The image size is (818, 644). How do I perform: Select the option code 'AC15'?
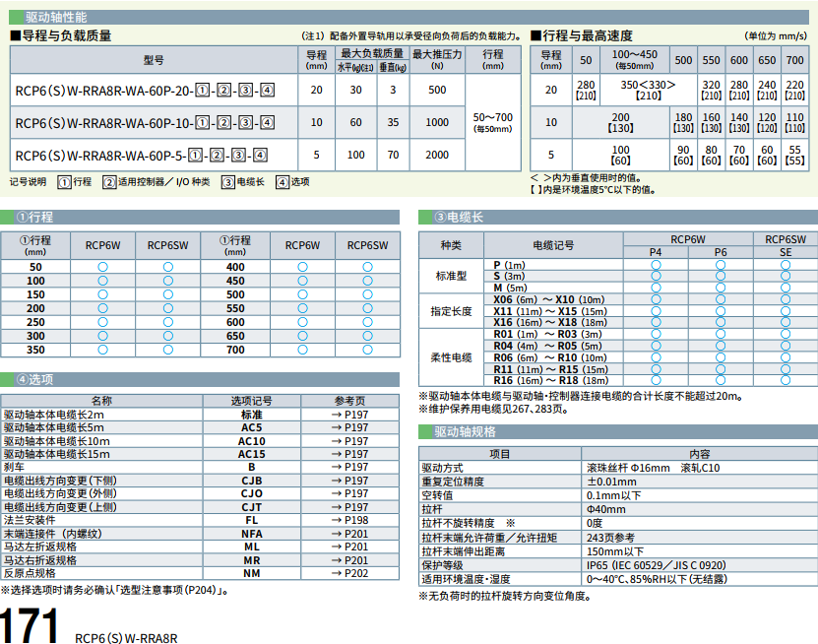click(x=251, y=454)
